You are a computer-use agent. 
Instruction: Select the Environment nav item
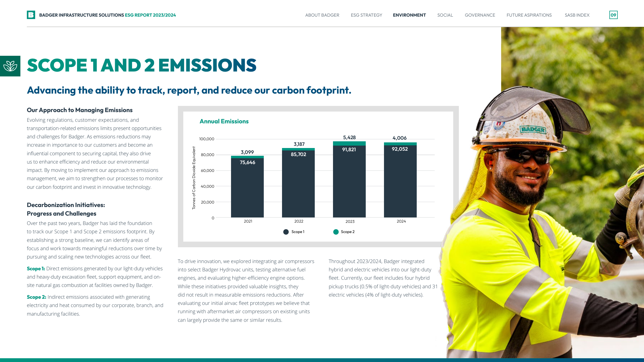click(x=409, y=15)
